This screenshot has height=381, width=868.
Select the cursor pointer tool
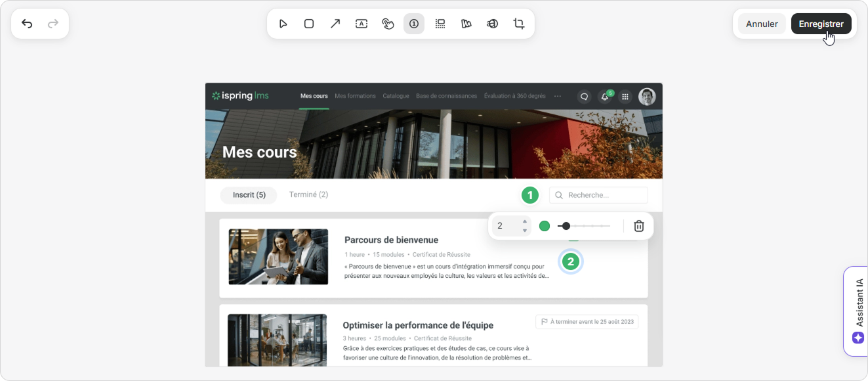pyautogui.click(x=283, y=24)
